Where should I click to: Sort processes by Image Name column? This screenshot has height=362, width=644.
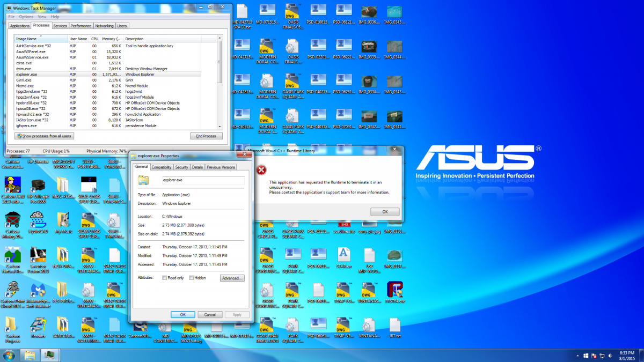(x=41, y=39)
